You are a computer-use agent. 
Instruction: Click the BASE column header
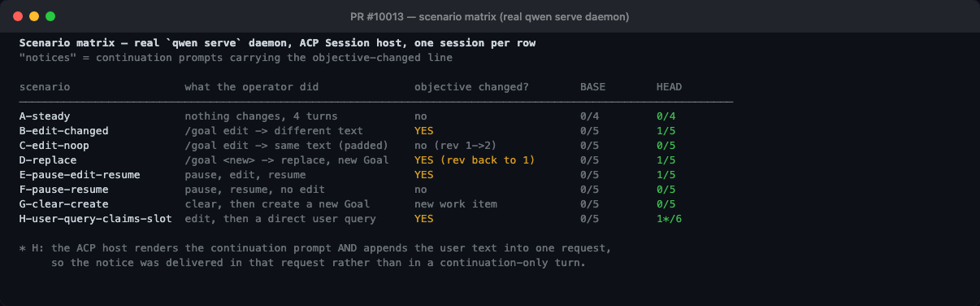tap(592, 87)
